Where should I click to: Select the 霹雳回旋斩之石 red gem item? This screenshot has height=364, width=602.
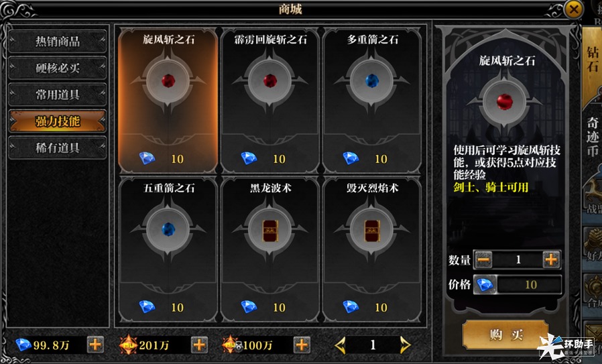(x=270, y=101)
